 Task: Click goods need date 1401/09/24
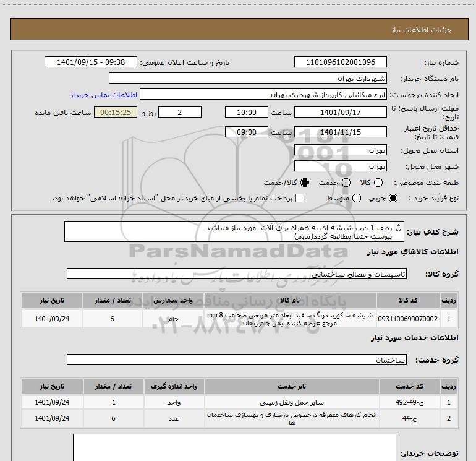point(52,319)
